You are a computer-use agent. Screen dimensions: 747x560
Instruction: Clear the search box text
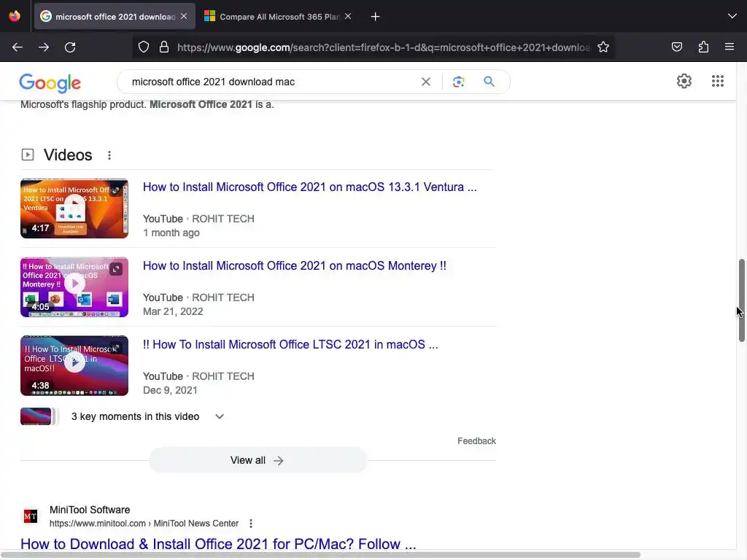pyautogui.click(x=426, y=82)
